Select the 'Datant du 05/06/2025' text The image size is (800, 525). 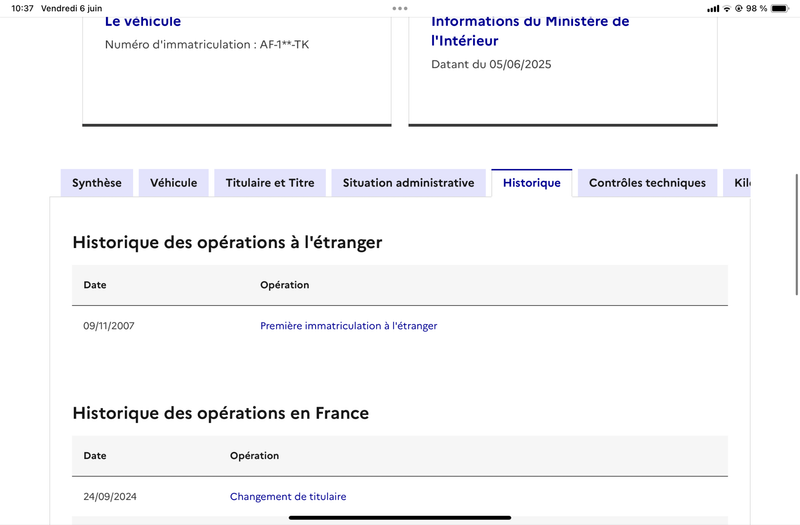[491, 64]
